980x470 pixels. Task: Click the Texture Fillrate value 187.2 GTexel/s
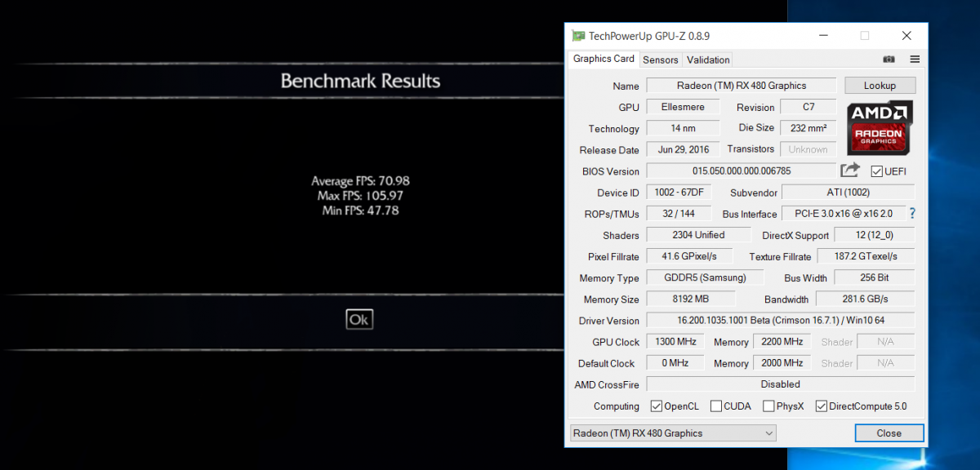coord(866,256)
